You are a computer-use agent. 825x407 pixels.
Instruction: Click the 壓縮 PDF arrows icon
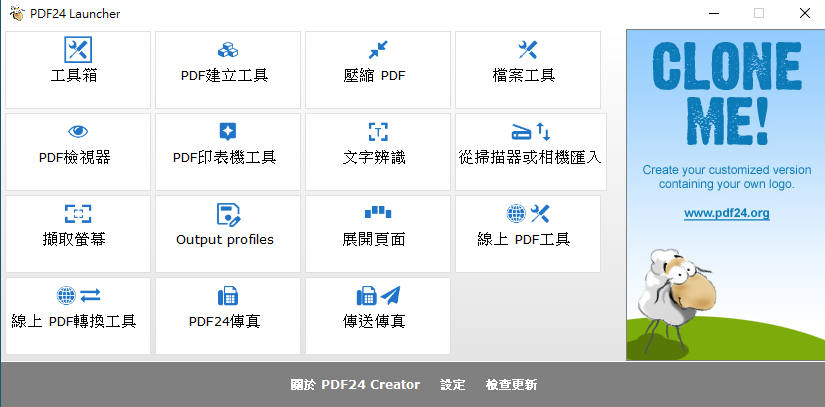378,50
